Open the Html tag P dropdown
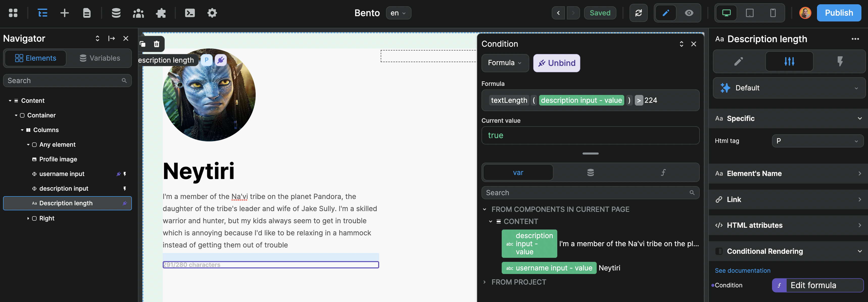Image resolution: width=868 pixels, height=302 pixels. 817,141
